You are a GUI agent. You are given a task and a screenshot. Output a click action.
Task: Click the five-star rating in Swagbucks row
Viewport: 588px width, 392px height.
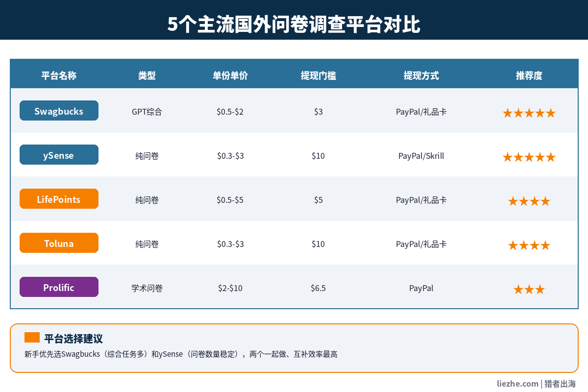[x=529, y=113]
